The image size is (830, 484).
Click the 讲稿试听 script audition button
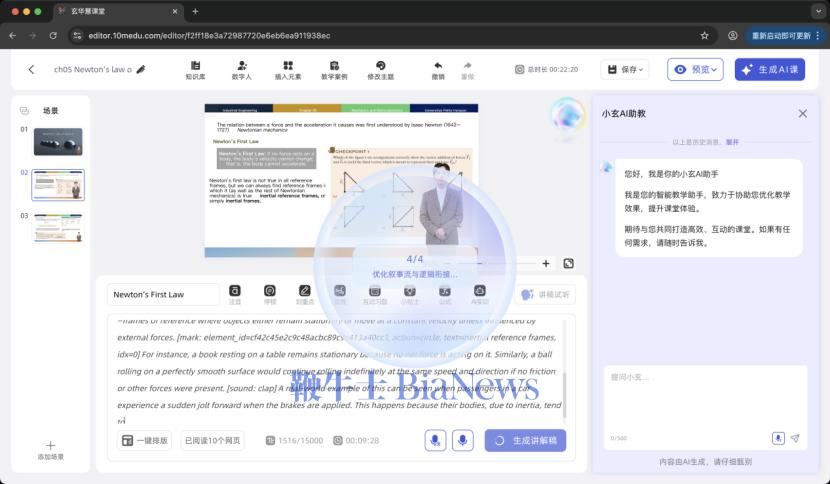coord(545,294)
